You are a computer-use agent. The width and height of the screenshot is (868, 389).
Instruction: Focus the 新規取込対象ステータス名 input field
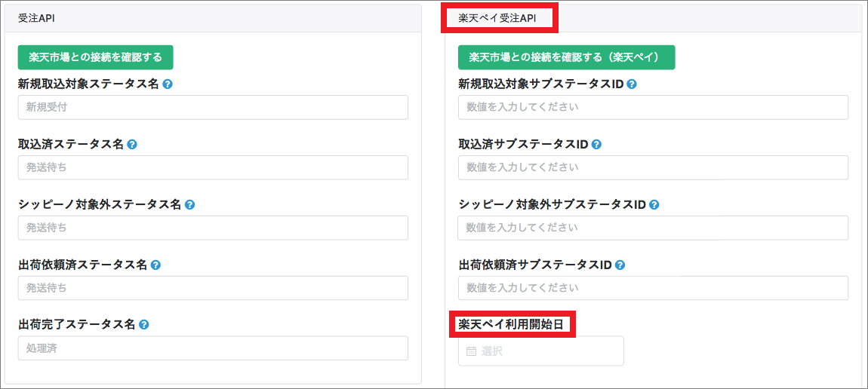coord(213,107)
